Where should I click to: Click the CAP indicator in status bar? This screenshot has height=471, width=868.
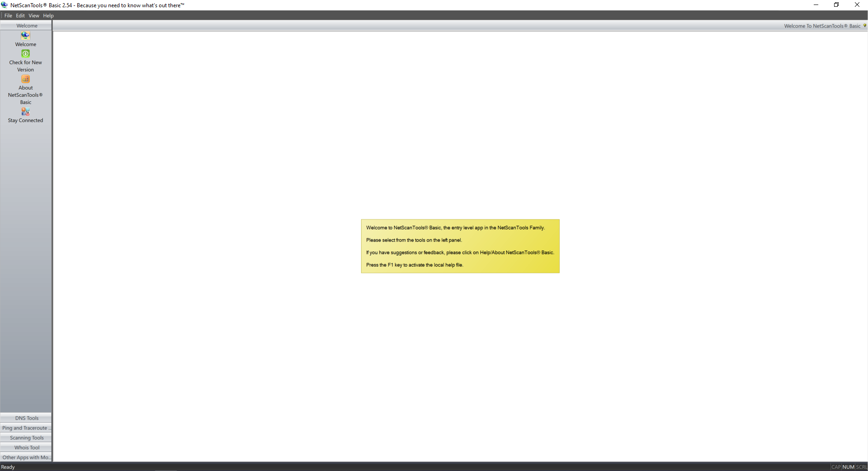[836, 467]
